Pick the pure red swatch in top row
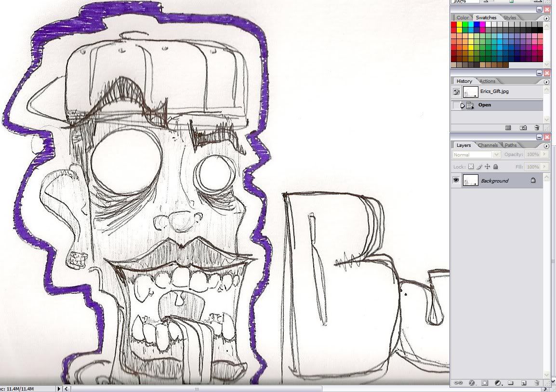556x392 pixels. pos(454,25)
